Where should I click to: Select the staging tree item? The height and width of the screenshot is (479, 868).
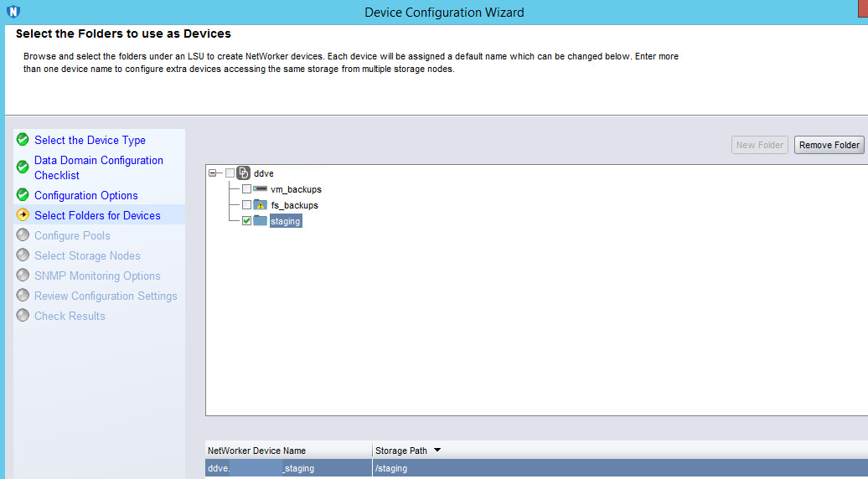pyautogui.click(x=286, y=221)
